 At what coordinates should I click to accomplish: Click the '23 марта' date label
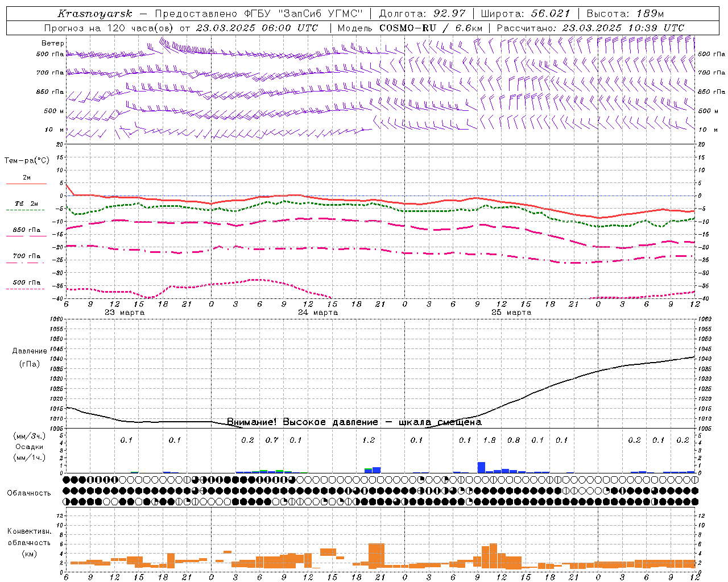(125, 313)
